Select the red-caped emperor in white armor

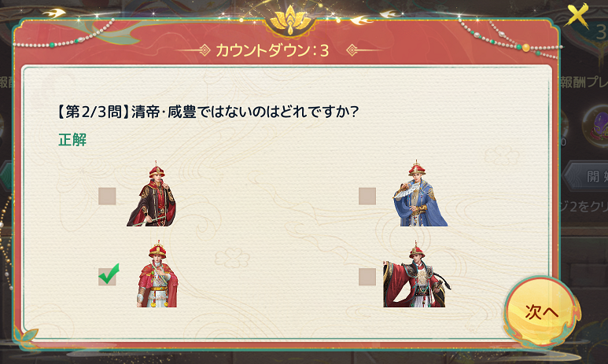click(x=157, y=274)
